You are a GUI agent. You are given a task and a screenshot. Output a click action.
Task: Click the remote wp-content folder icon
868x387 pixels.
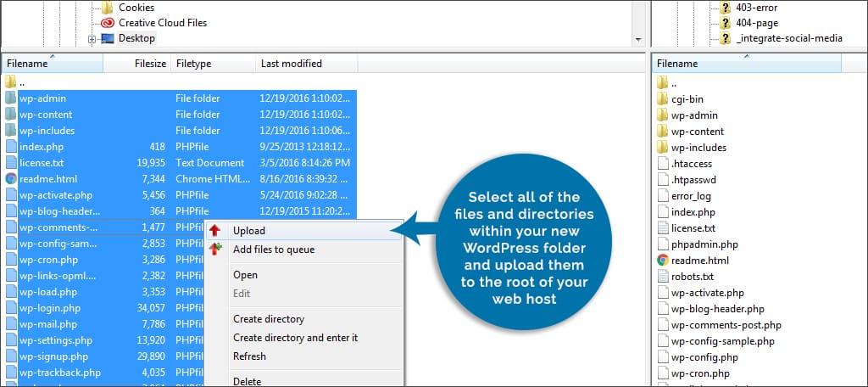pos(663,132)
